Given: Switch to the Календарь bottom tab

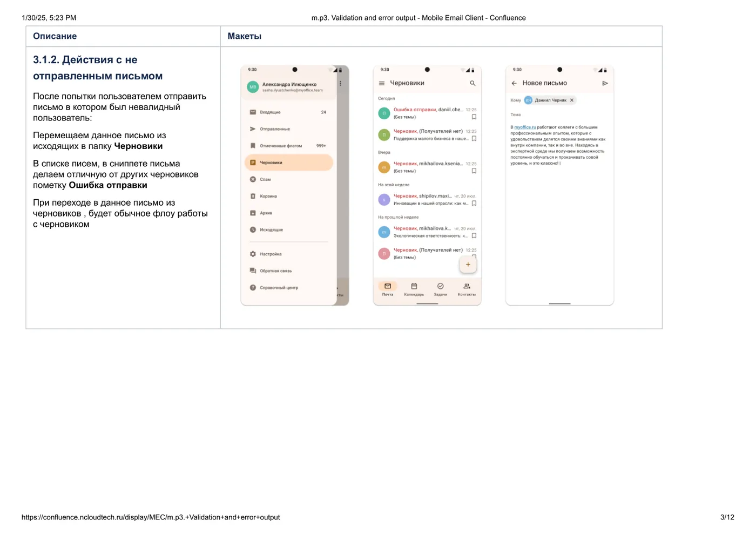Looking at the screenshot, I should (414, 289).
